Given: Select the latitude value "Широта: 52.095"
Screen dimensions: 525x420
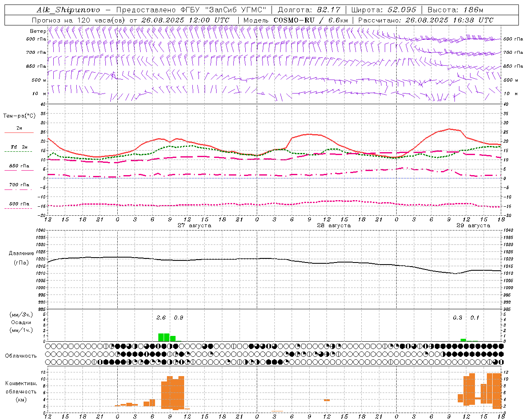Looking at the screenshot, I should click(383, 10).
